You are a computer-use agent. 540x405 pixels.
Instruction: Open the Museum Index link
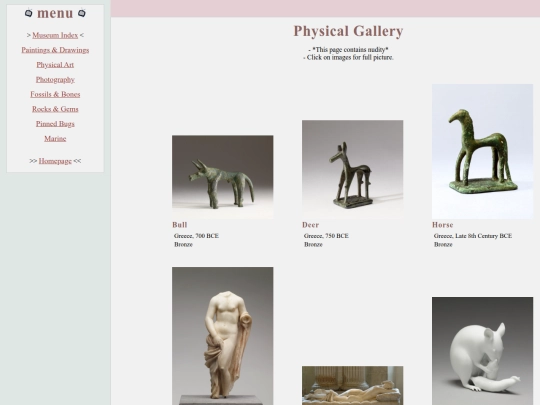[55, 35]
